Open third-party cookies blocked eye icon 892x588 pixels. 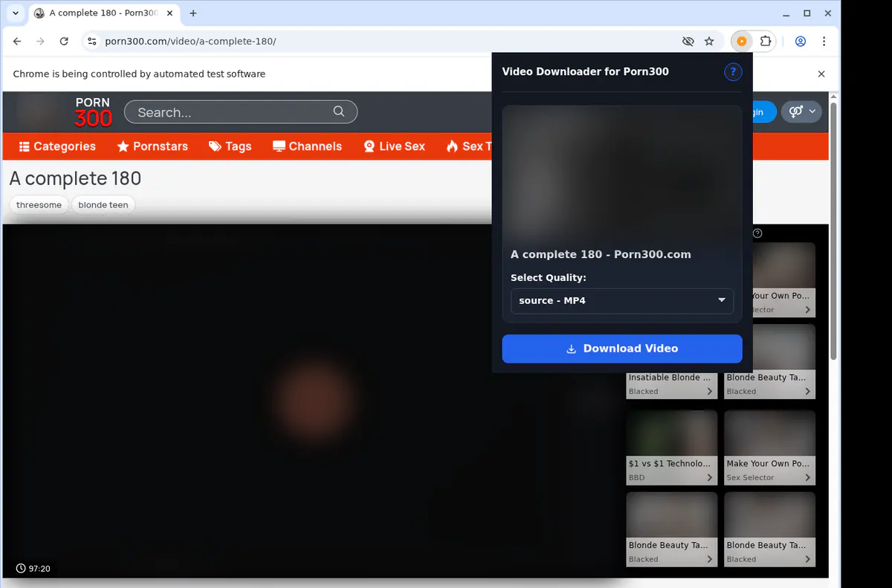tap(688, 42)
